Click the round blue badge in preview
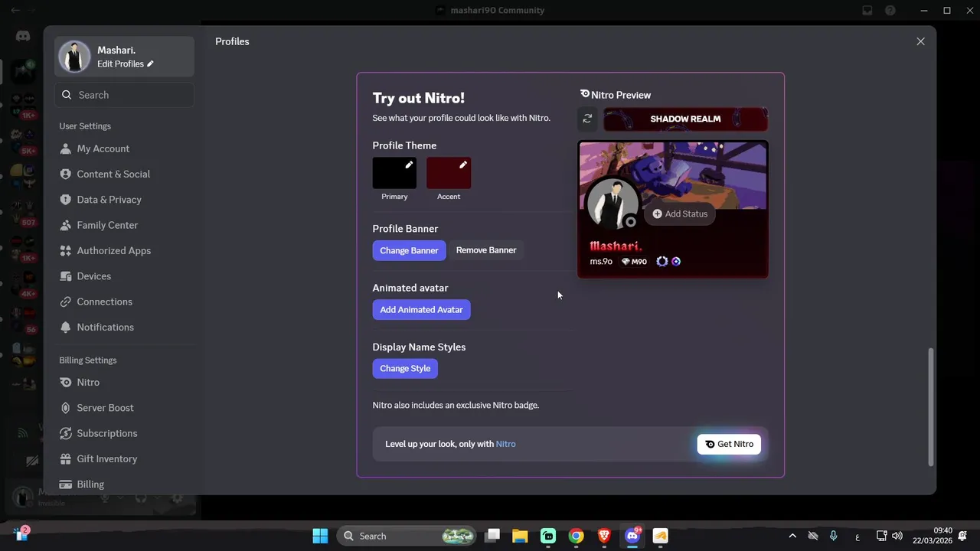This screenshot has height=551, width=980. tap(676, 262)
